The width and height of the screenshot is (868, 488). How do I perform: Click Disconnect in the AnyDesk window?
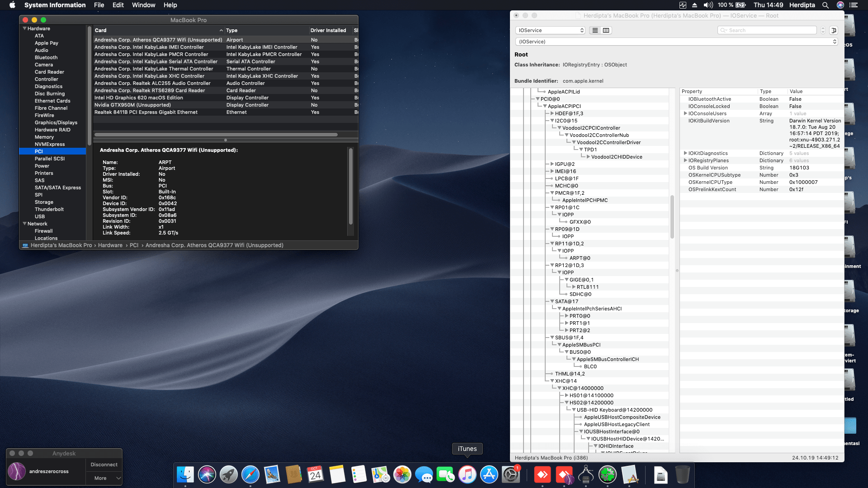click(x=104, y=464)
